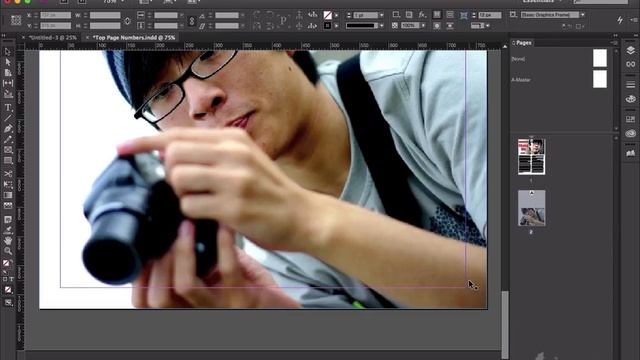Open the stroke weight dropdown

[381, 15]
